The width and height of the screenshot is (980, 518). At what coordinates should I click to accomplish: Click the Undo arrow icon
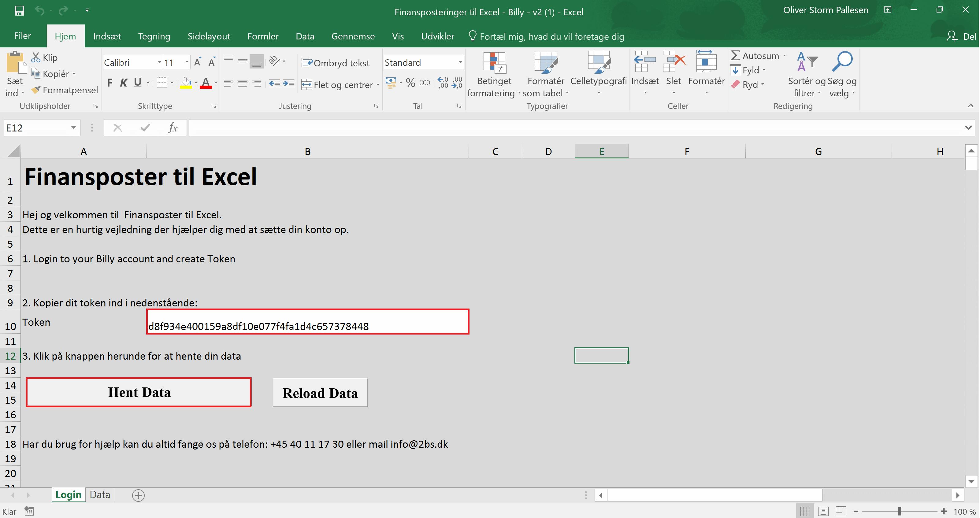coord(39,10)
